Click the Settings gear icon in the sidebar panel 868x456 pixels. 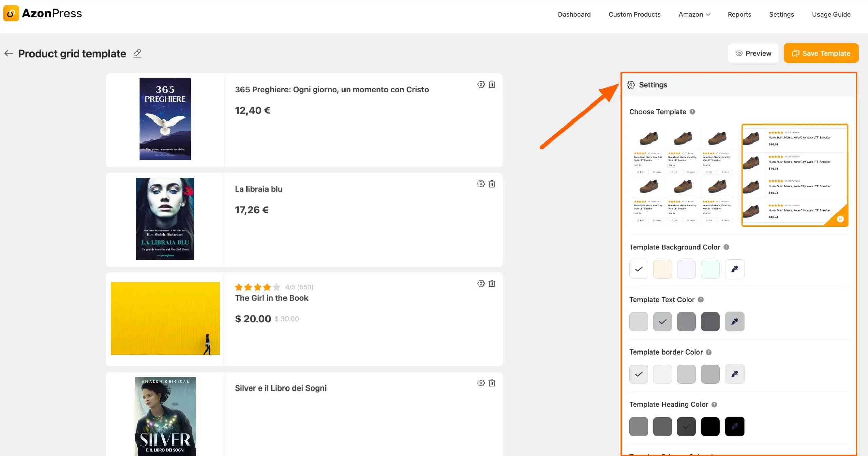[x=631, y=85]
